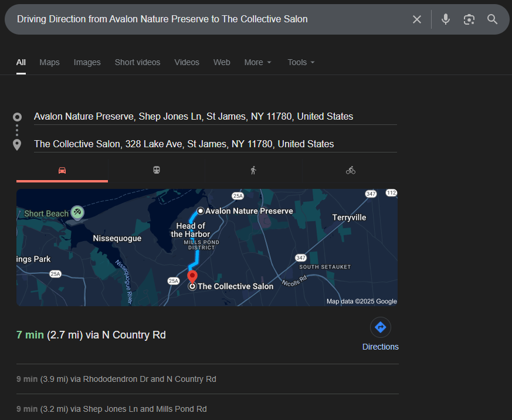Open the Tools dropdown
Viewport: 512px width, 420px height.
click(301, 62)
